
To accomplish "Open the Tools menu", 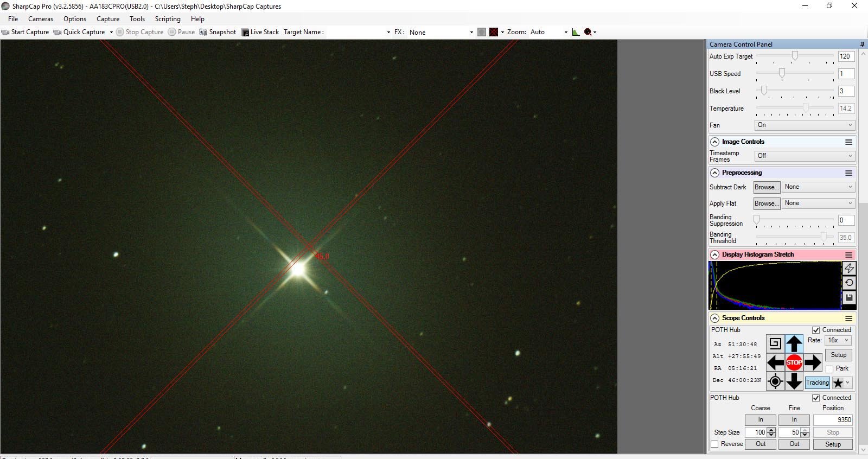I will pyautogui.click(x=137, y=19).
